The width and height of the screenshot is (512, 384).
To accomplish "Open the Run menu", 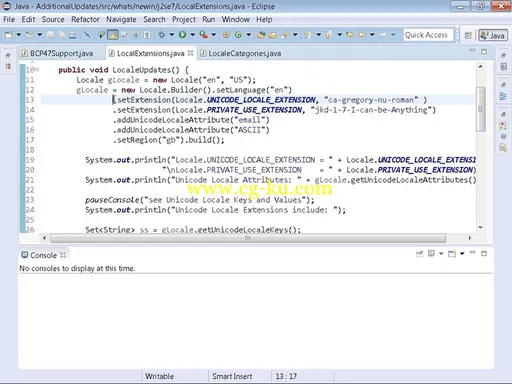I will (209, 19).
